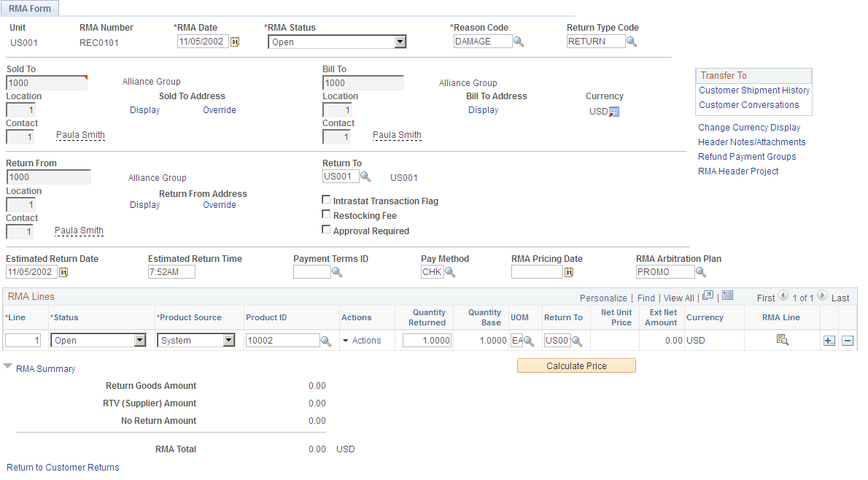Open Return Type Code lookup icon
This screenshot has width=868, height=480.
632,42
